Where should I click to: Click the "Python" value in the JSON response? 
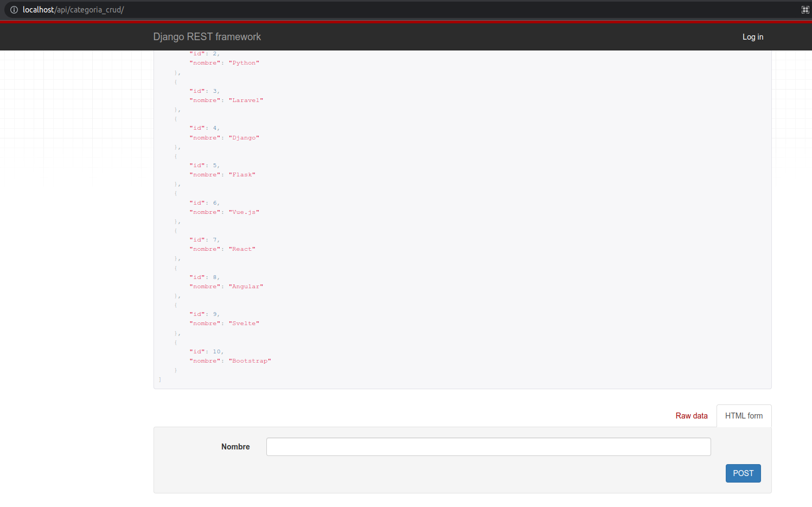(x=244, y=63)
